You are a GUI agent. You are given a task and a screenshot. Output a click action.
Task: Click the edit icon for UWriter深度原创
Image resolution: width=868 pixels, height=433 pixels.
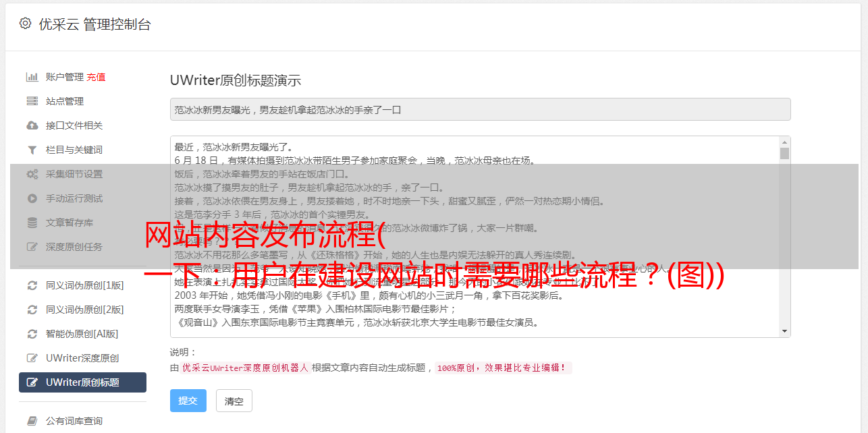click(x=32, y=358)
